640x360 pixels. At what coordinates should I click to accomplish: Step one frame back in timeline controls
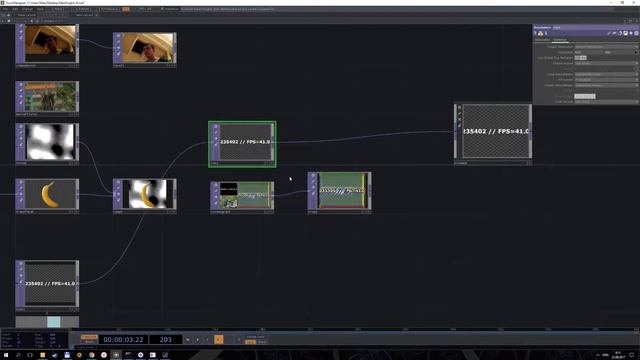click(208, 340)
